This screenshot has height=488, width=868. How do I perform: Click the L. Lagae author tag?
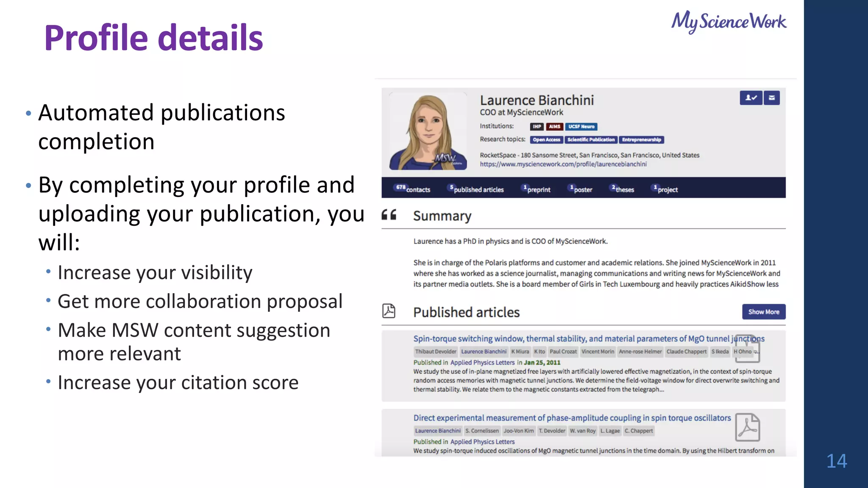[x=610, y=431]
